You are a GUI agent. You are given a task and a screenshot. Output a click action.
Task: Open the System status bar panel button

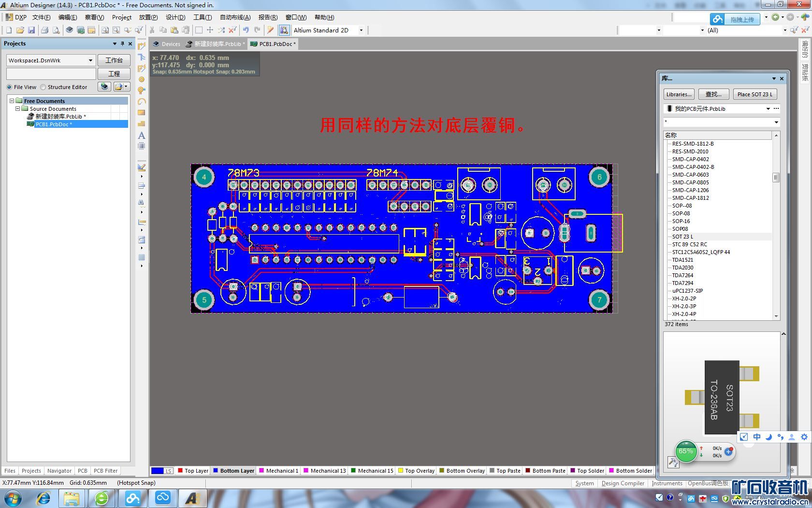point(584,483)
